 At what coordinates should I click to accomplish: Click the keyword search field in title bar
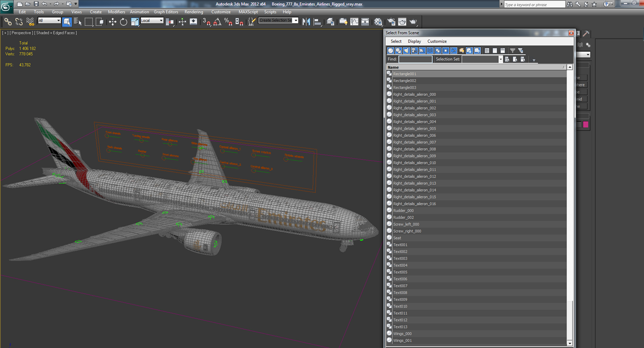[x=534, y=4]
